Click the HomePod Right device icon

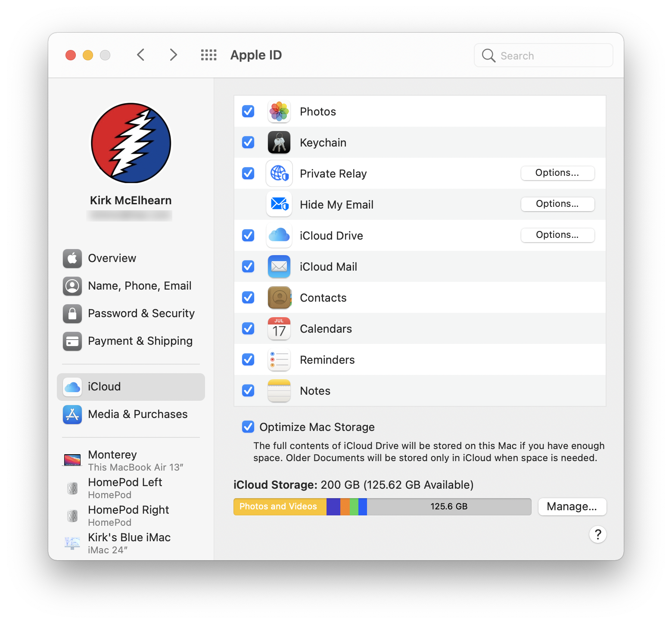[x=72, y=516]
